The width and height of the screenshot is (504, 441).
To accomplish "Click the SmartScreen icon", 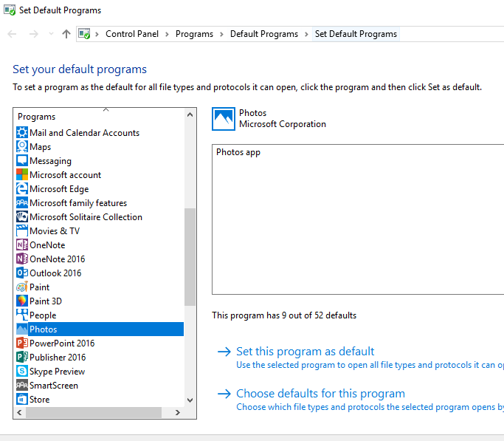I will [22, 385].
